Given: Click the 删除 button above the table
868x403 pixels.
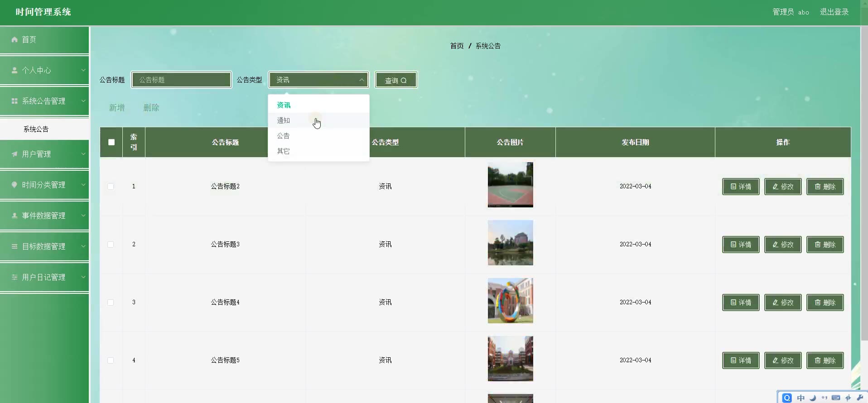Looking at the screenshot, I should click(x=151, y=108).
